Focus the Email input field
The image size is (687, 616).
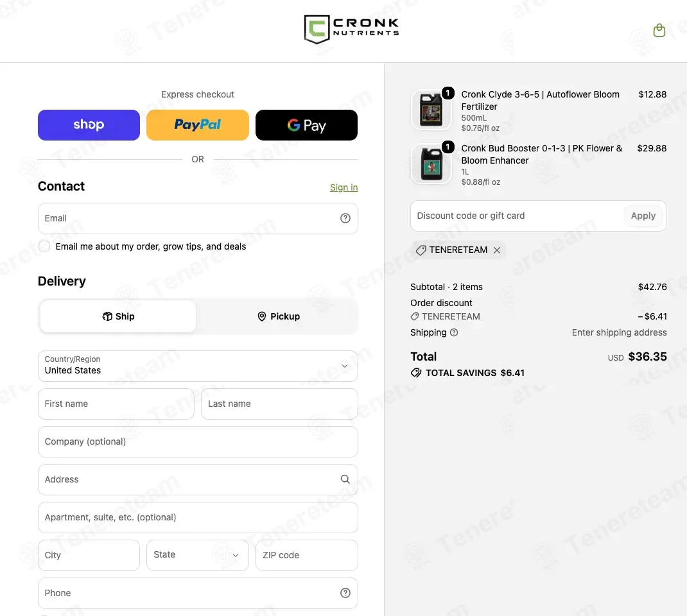tap(198, 218)
